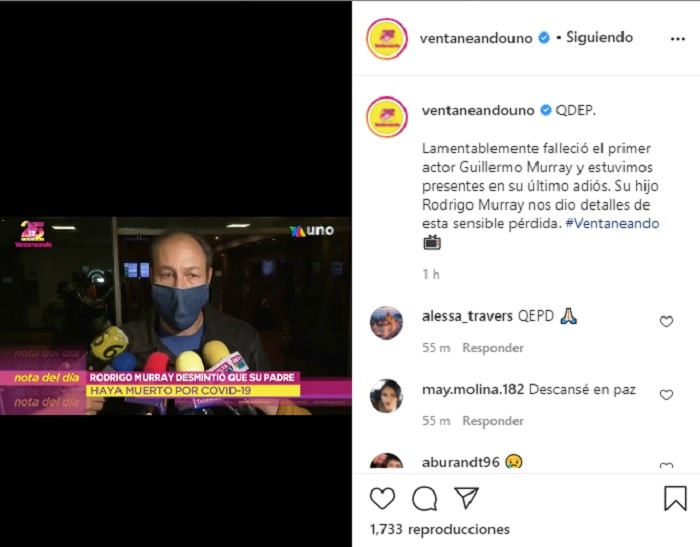Play the Rodrigo Murray video
Viewport: 700px width, 547px height.
pos(175,316)
